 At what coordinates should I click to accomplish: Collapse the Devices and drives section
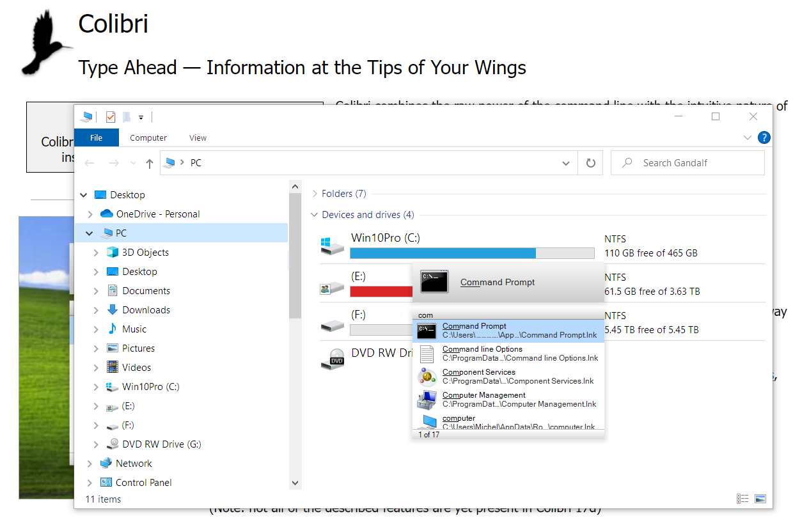pos(314,215)
